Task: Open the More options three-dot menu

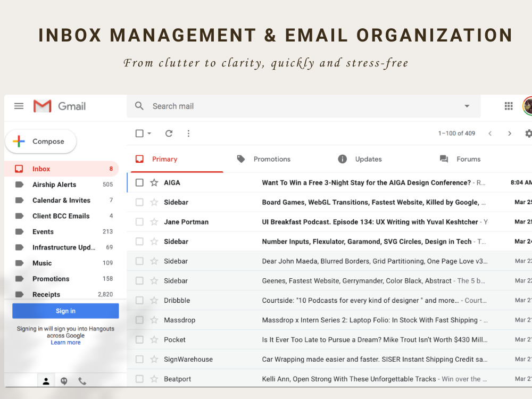Action: coord(188,134)
